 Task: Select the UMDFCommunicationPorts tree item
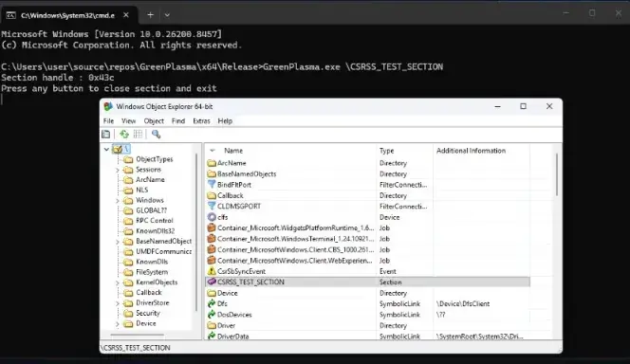(163, 251)
